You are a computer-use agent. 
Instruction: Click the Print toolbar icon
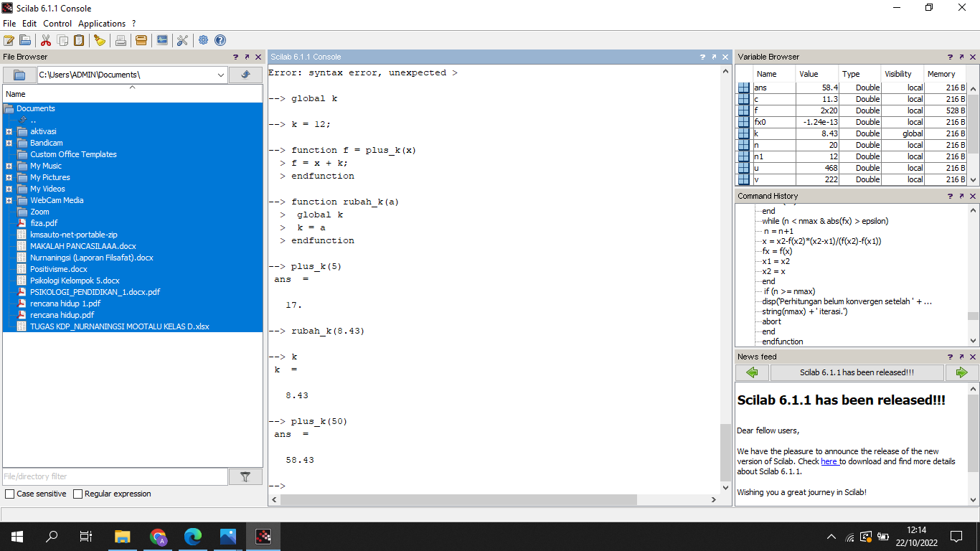pyautogui.click(x=121, y=40)
